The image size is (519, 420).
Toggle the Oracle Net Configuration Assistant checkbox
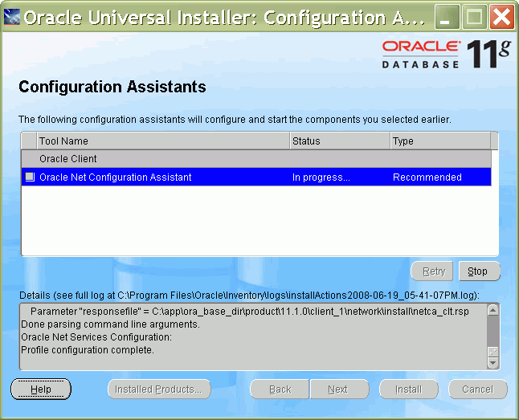30,177
